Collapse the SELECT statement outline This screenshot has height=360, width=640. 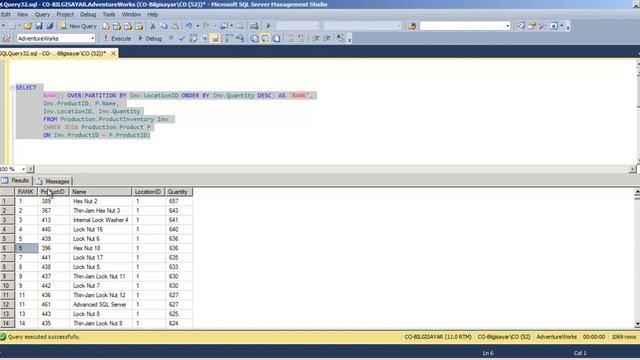coord(12,87)
